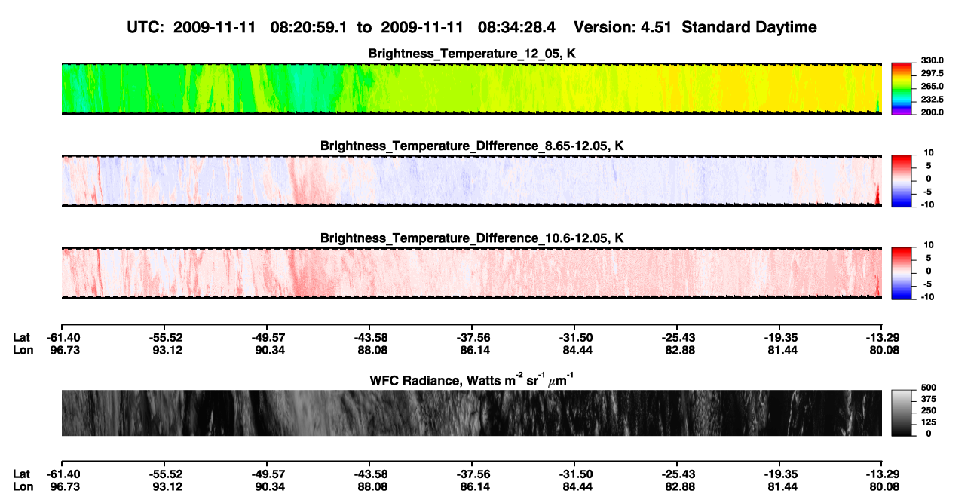Click the 250 label on the WFC colorbar
980x503 pixels.
tap(930, 412)
